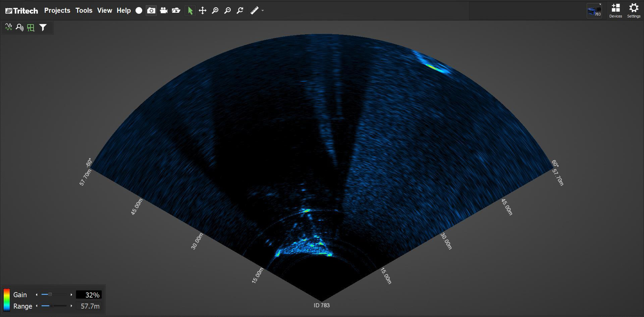The image size is (644, 317).
Task: Toggle the sonar ping search icon
Action: coord(19,27)
